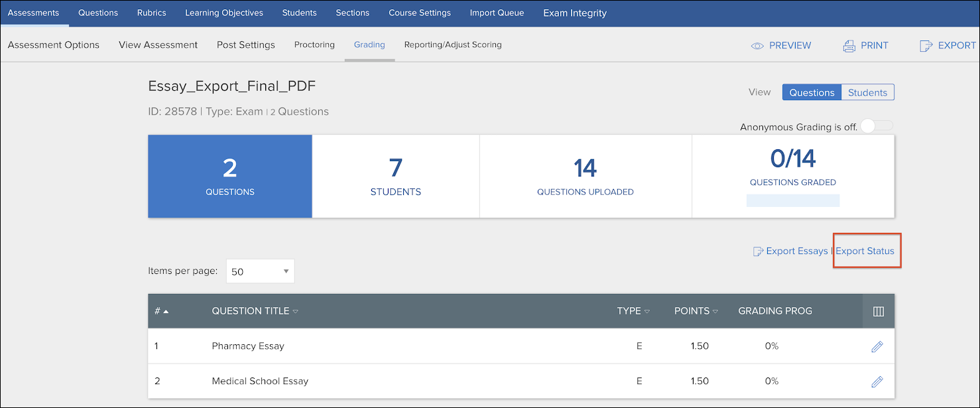Click the PRINT button label
The width and height of the screenshot is (980, 408).
[875, 46]
